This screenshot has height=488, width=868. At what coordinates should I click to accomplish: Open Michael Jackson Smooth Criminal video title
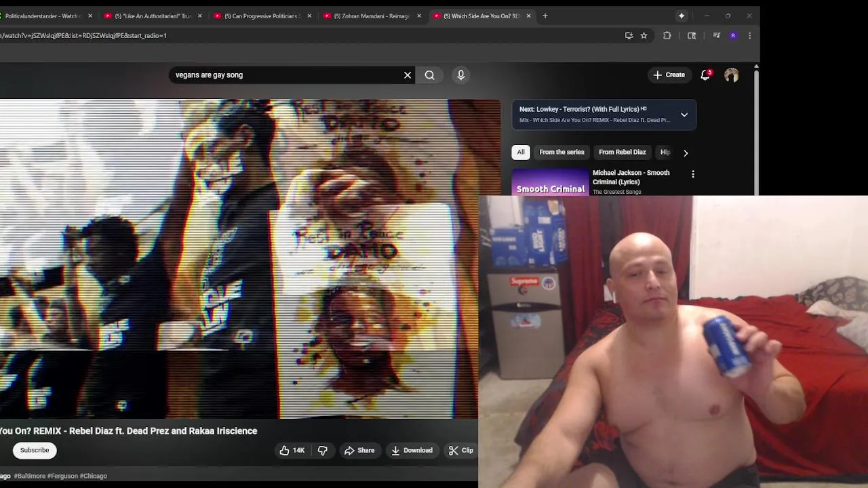[x=631, y=177]
